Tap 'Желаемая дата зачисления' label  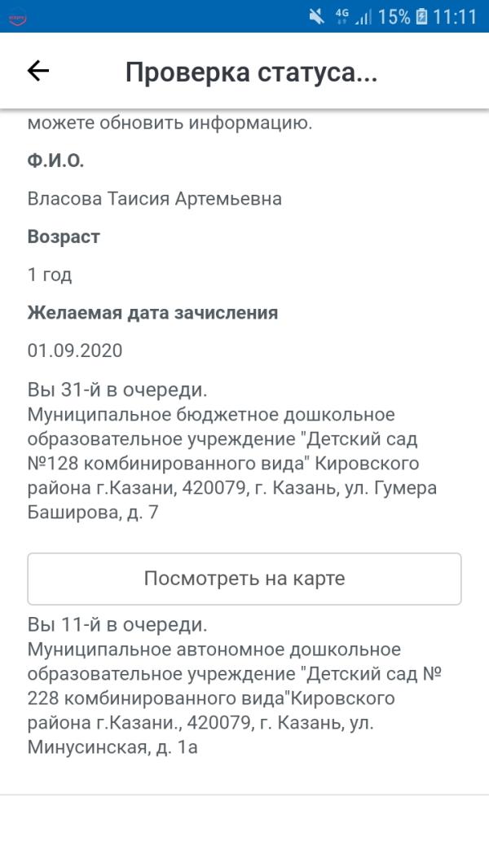152,313
